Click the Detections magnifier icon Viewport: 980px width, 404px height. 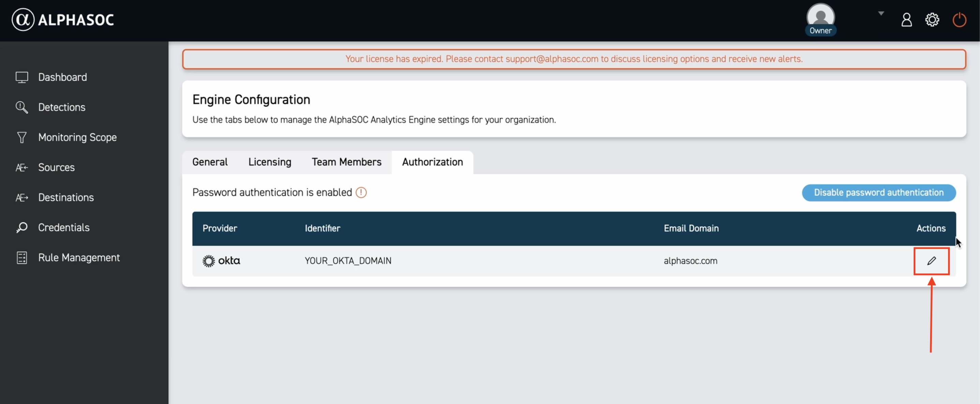(x=22, y=107)
